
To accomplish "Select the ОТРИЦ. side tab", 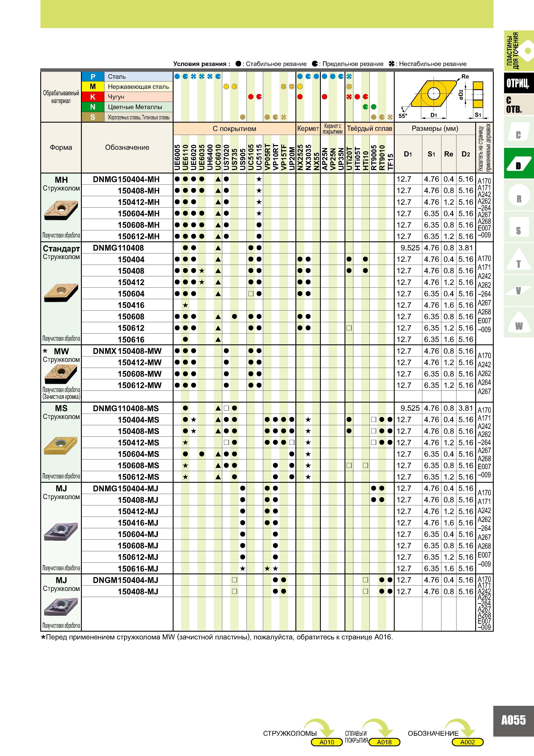I will [x=518, y=83].
